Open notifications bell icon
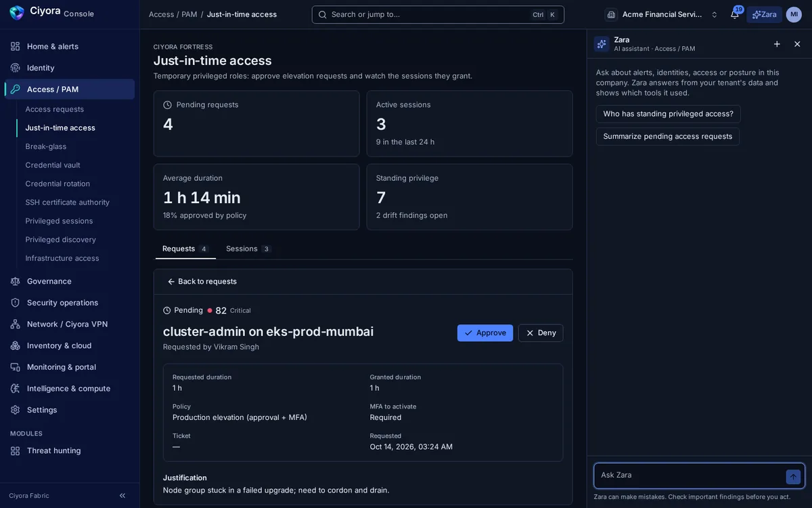Screen dimensions: 812x508 [x=735, y=14]
